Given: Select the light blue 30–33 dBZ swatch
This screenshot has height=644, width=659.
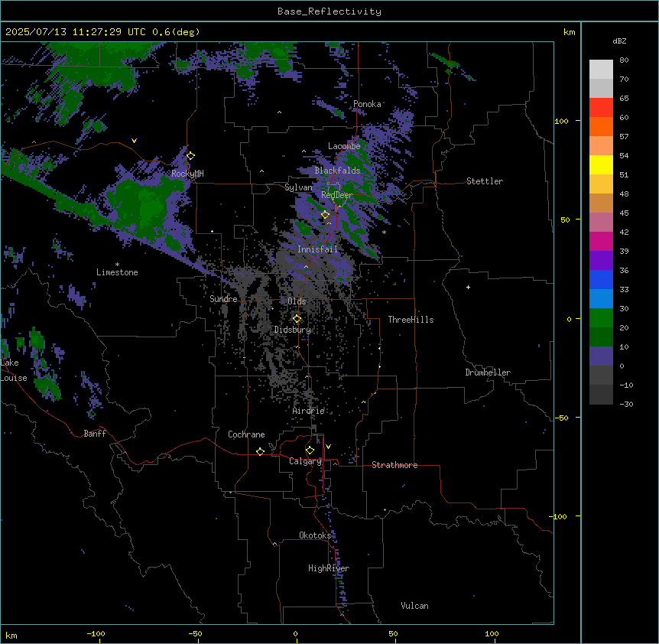Looking at the screenshot, I should tap(601, 299).
